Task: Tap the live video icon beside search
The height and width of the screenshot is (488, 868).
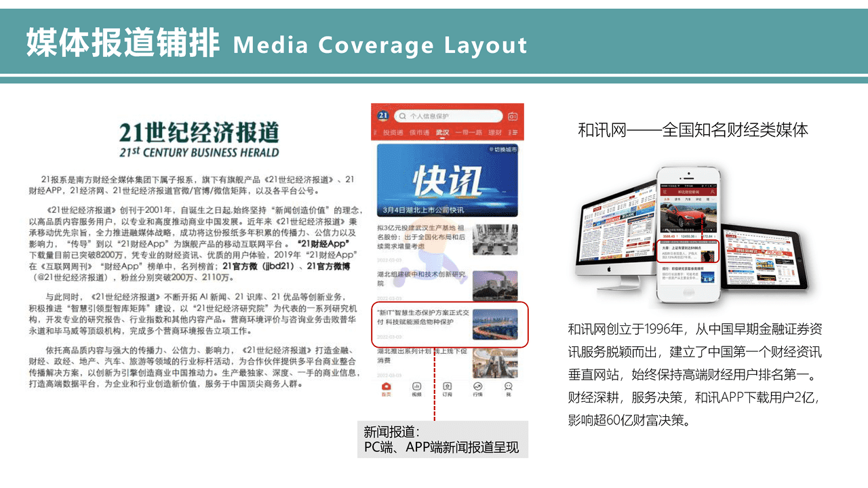Action: pyautogui.click(x=513, y=116)
